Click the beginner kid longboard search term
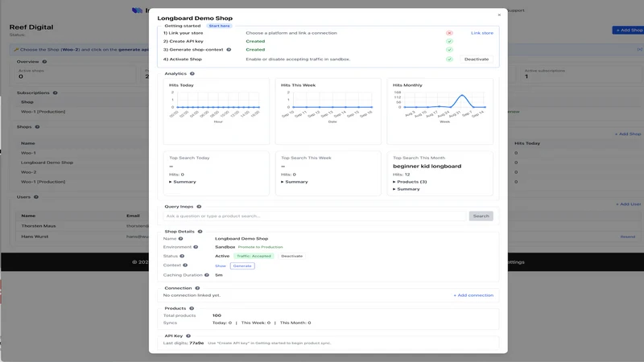The width and height of the screenshot is (644, 362). (x=427, y=167)
